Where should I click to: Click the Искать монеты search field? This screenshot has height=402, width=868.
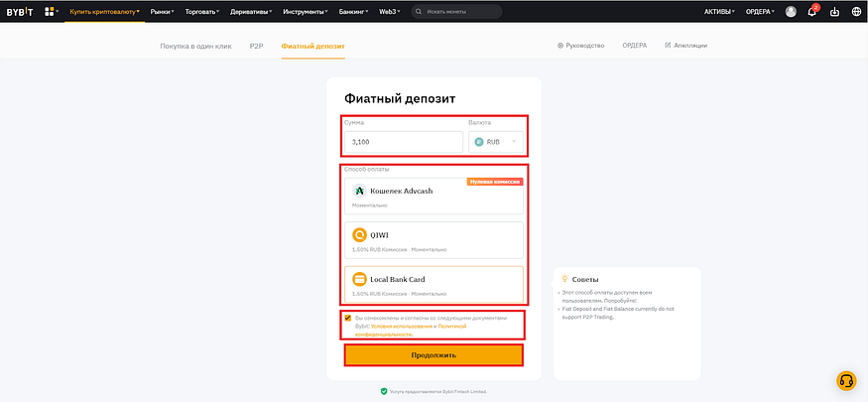(456, 12)
